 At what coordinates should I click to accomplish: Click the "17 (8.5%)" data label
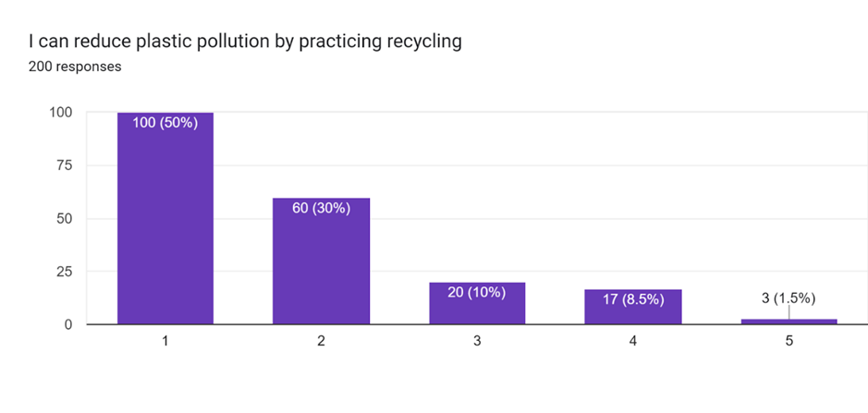(632, 299)
